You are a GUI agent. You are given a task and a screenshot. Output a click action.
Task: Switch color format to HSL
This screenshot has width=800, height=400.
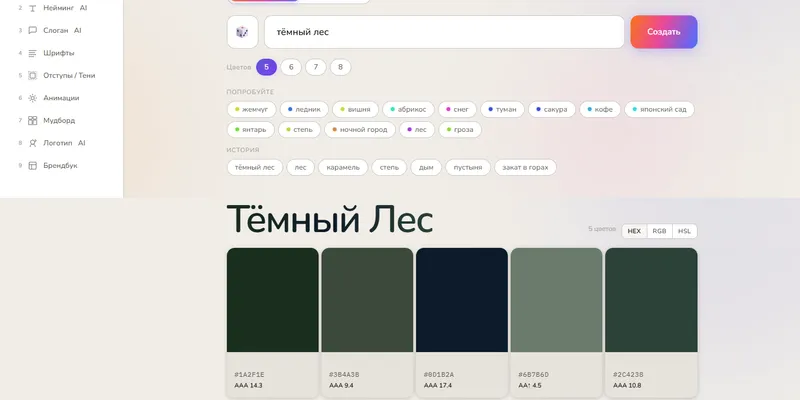[x=685, y=231]
